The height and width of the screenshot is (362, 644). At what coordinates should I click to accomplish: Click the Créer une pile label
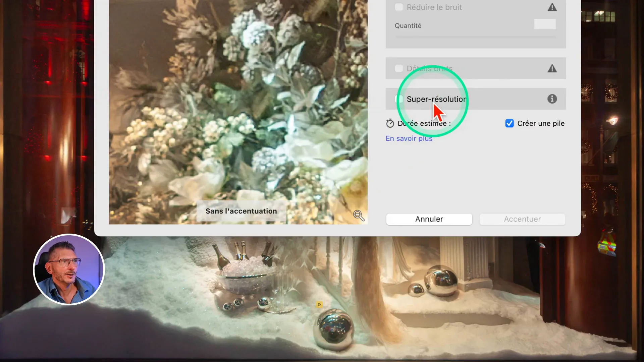(541, 123)
